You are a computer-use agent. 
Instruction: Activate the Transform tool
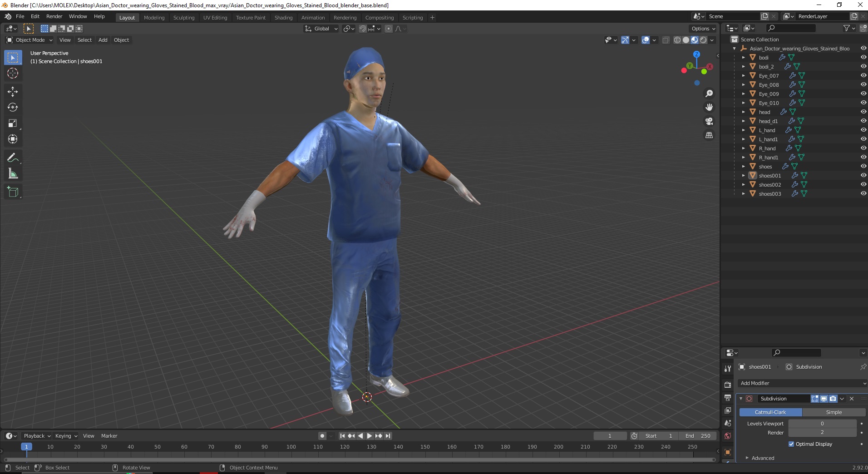click(13, 139)
